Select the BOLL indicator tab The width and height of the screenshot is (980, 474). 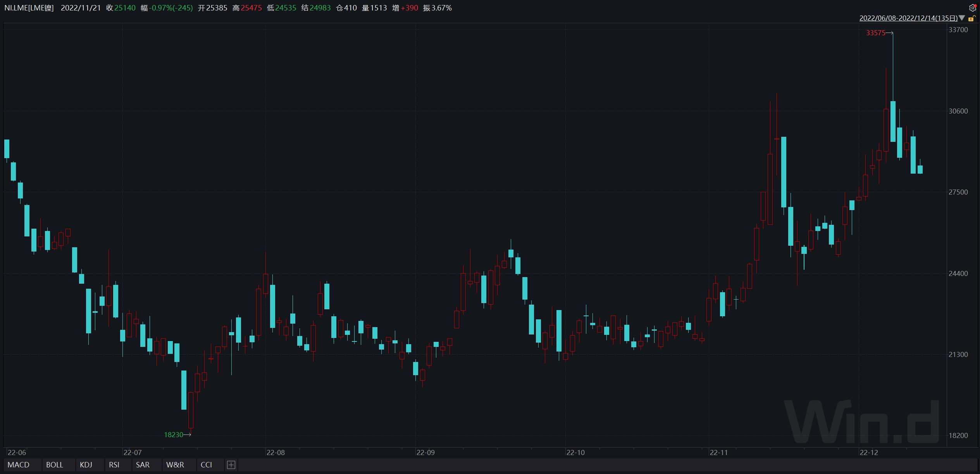click(54, 465)
